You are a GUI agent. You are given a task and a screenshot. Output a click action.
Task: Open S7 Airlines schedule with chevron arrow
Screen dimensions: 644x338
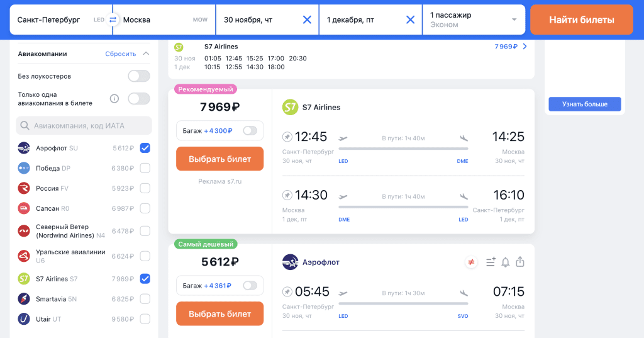click(525, 47)
